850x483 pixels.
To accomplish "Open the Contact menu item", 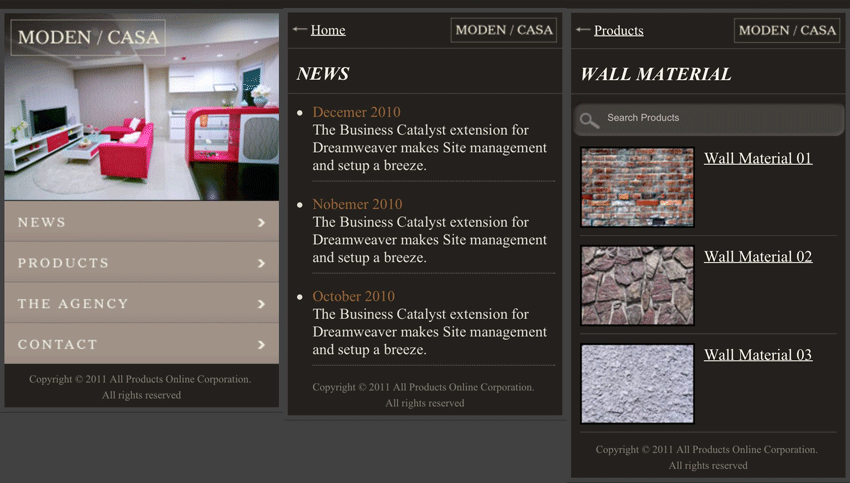I will click(x=58, y=344).
